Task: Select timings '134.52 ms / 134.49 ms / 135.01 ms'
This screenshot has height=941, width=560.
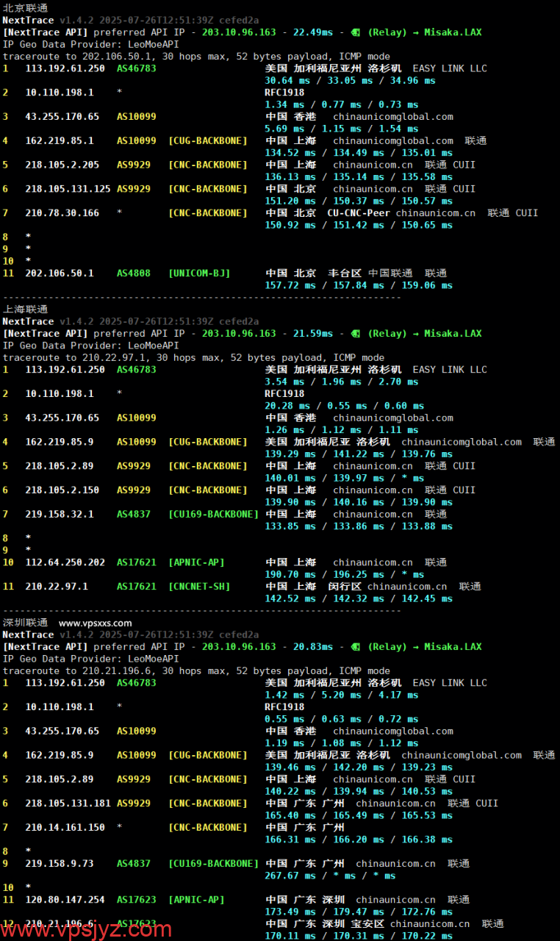Action: click(x=359, y=153)
